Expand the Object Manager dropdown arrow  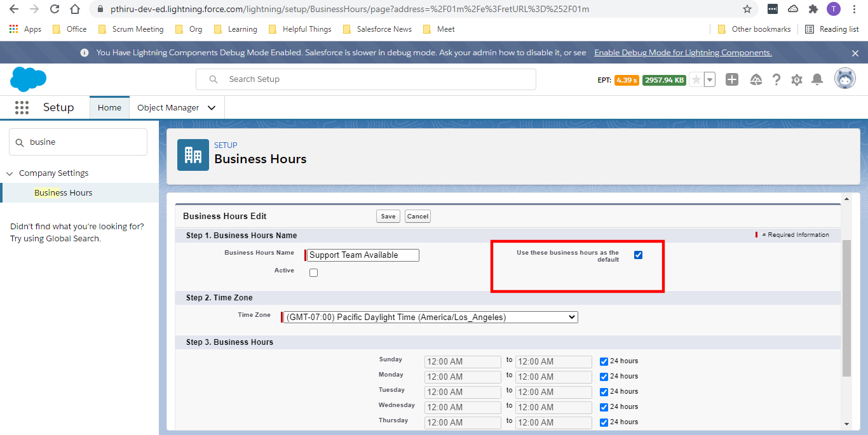pos(212,107)
